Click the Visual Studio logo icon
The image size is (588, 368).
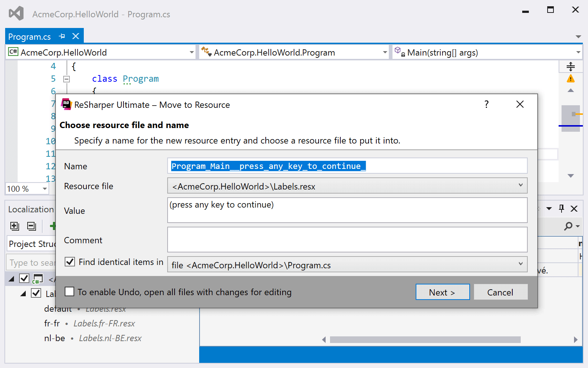(16, 14)
